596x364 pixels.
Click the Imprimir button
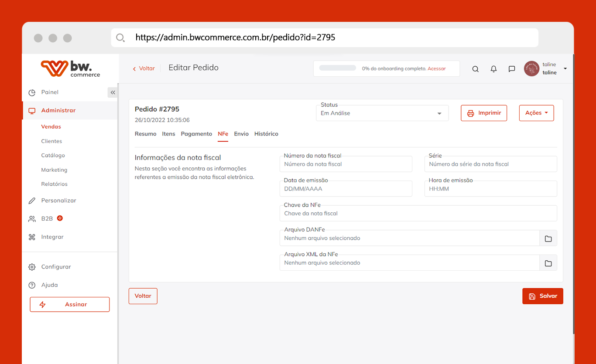coord(484,113)
